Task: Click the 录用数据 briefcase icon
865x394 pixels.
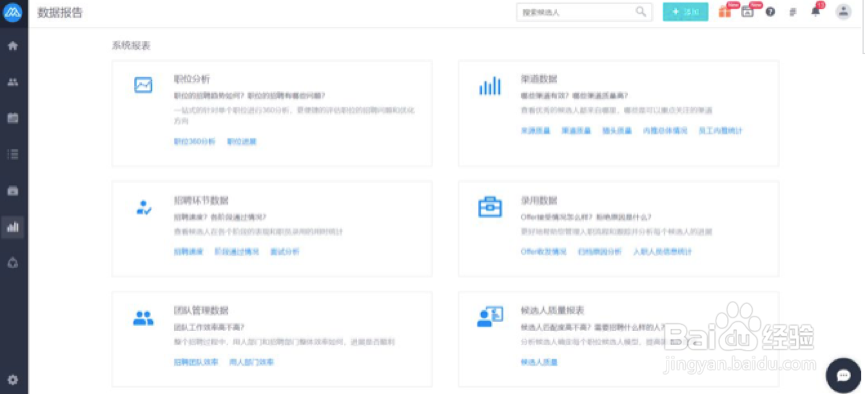Action: click(490, 207)
